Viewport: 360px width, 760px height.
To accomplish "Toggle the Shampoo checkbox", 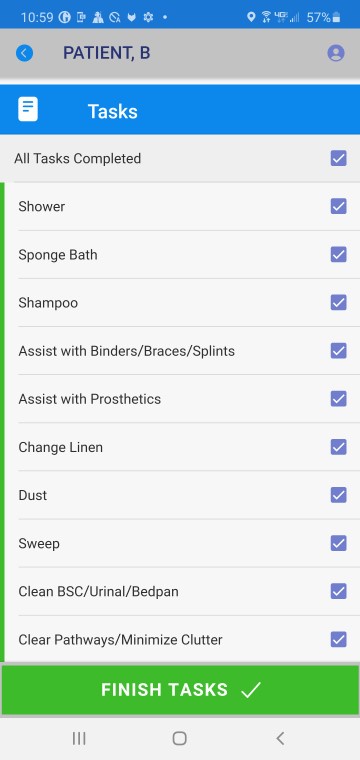I will pos(339,302).
